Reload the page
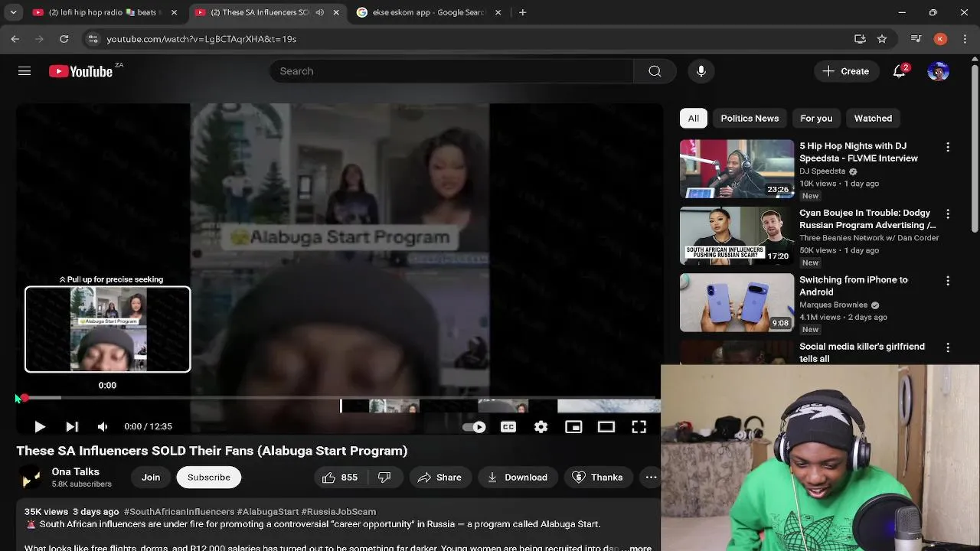Screen dimensions: 980x551 click(x=64, y=39)
